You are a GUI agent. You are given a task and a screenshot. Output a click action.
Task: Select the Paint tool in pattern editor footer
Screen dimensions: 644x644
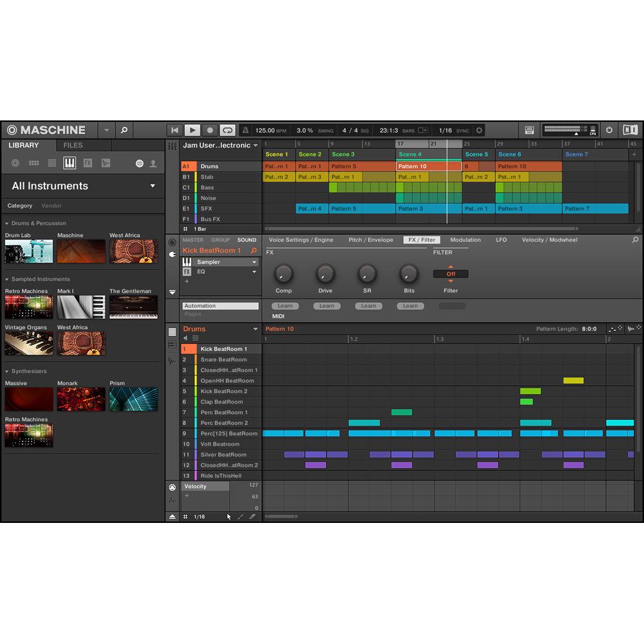point(240,516)
